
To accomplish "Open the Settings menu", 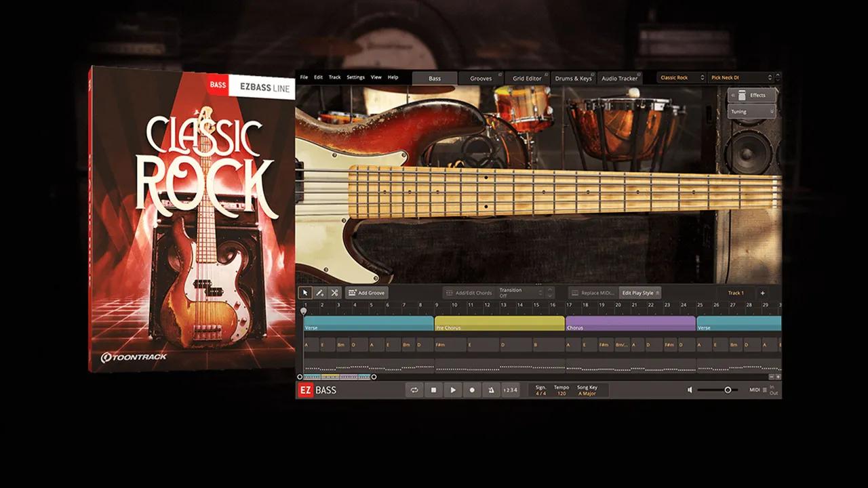I will click(355, 77).
